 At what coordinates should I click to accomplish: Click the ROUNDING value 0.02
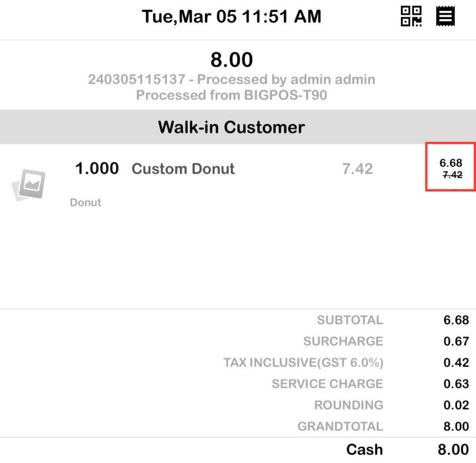(456, 405)
